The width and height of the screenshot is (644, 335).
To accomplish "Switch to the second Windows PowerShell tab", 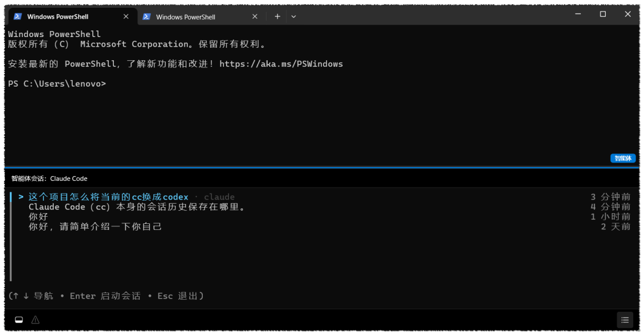I will 200,17.
